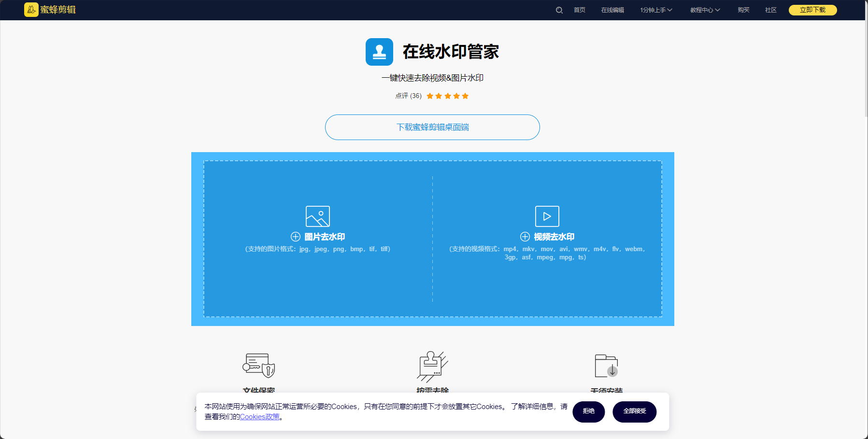The width and height of the screenshot is (868, 439).
Task: Click the supported image formats text
Action: (x=318, y=249)
